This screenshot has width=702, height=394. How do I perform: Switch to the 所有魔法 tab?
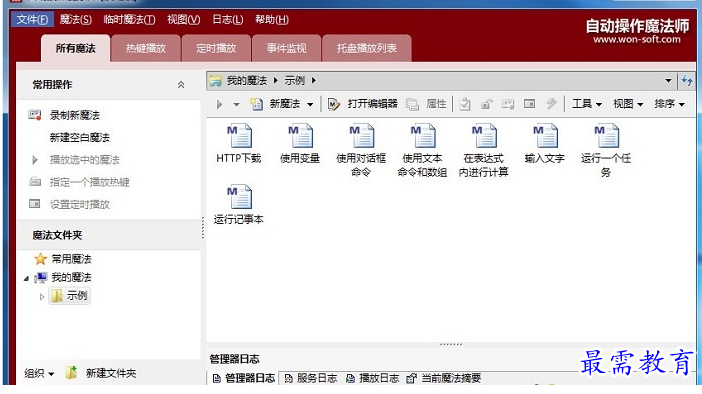pos(75,48)
